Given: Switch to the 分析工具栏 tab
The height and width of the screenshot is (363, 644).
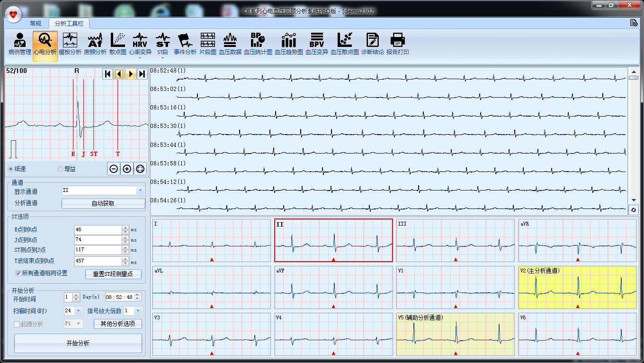Looking at the screenshot, I should (x=69, y=23).
